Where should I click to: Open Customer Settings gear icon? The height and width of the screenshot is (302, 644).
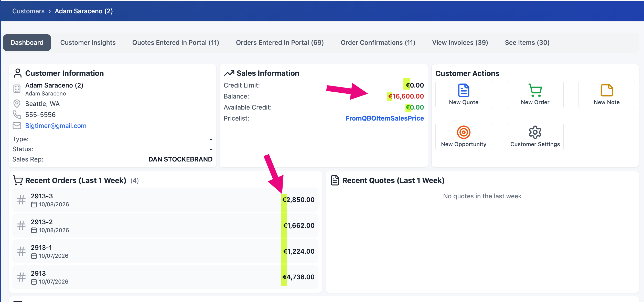pos(535,132)
